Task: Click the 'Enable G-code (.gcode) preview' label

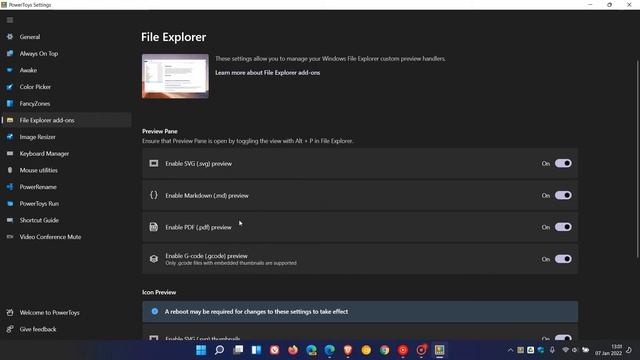Action: pyautogui.click(x=207, y=256)
